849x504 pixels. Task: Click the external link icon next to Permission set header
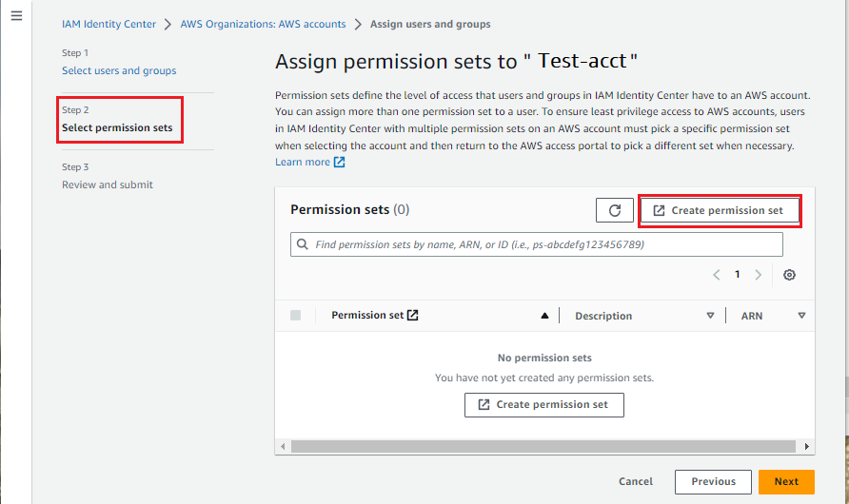point(412,316)
